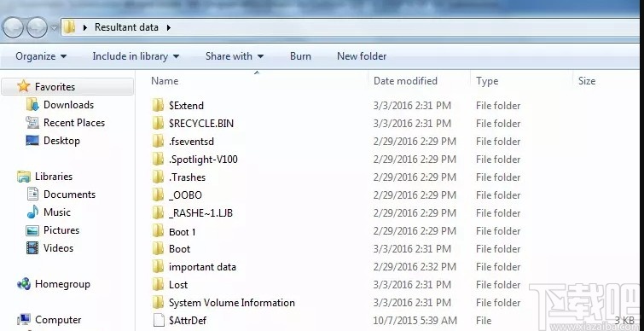Viewport: 644px width, 331px height.
Task: Select System Volume Information folder name
Action: [x=232, y=303]
